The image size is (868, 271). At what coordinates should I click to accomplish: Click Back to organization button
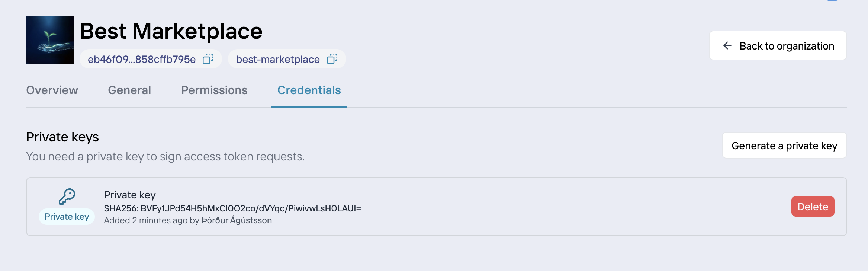coord(778,45)
